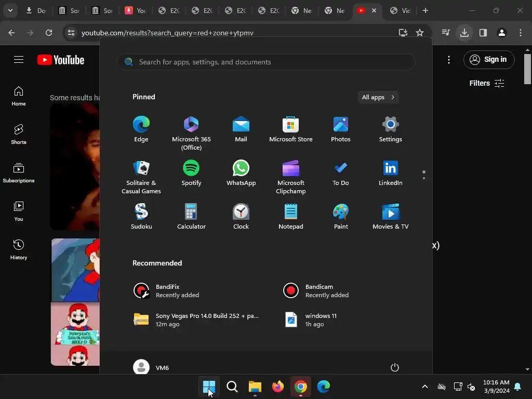Open Microsoft Store from pinned apps
Viewport: 532px width, 399px height.
pyautogui.click(x=291, y=129)
